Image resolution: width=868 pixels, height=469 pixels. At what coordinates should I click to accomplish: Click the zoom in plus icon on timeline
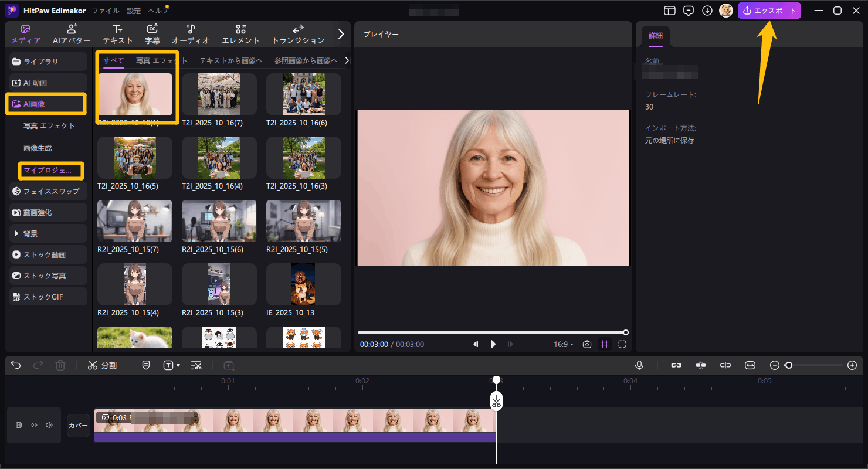point(852,365)
